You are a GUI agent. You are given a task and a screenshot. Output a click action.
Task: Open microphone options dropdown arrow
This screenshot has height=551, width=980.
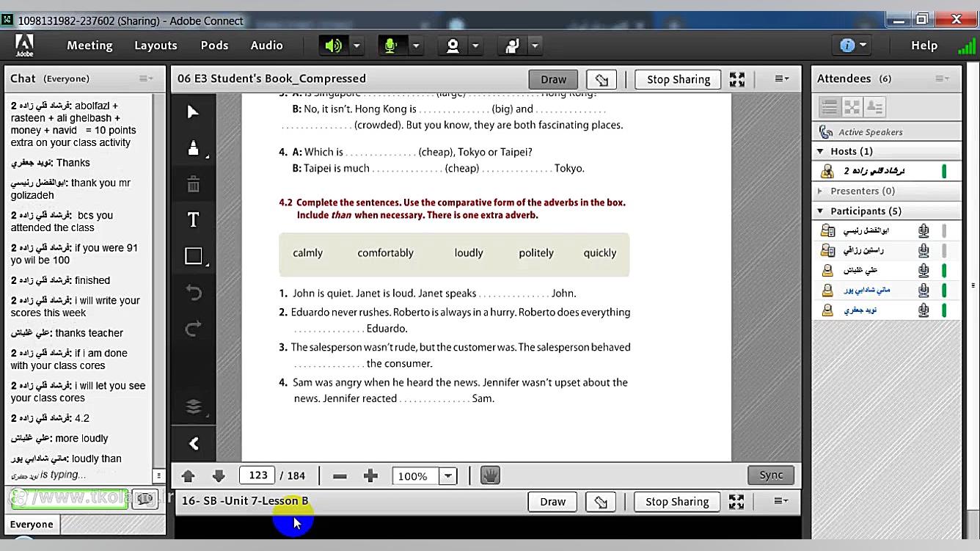coord(415,45)
